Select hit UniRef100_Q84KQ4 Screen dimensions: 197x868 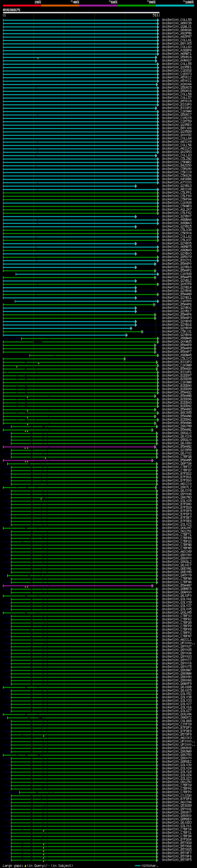pos(176,30)
